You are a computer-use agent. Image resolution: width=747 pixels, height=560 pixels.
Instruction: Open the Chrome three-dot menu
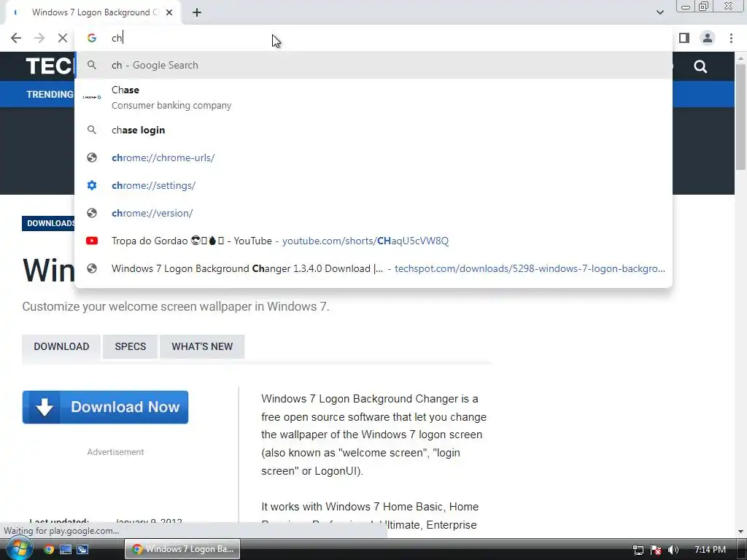pos(731,38)
